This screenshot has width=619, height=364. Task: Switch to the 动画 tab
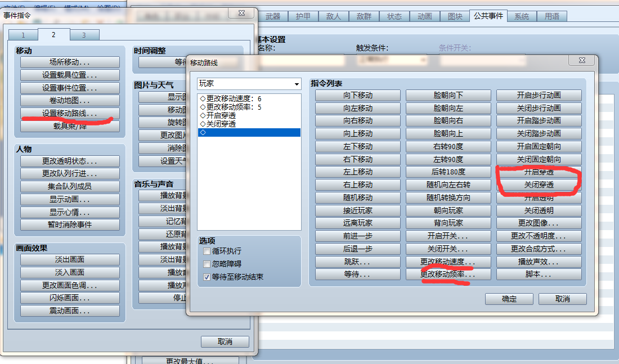tap(425, 16)
